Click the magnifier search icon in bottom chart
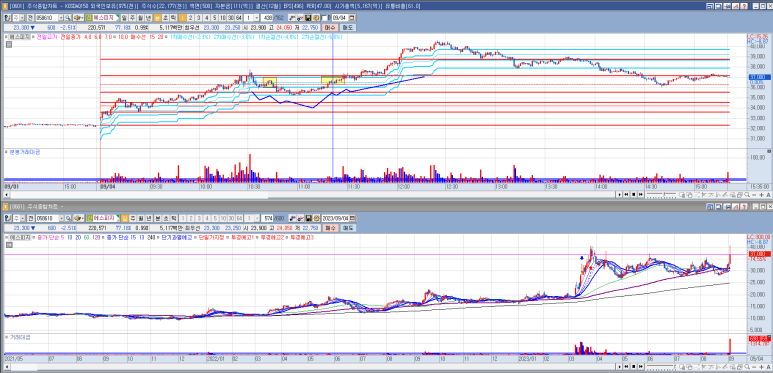Screen dimensions: 773x373 click(68, 218)
